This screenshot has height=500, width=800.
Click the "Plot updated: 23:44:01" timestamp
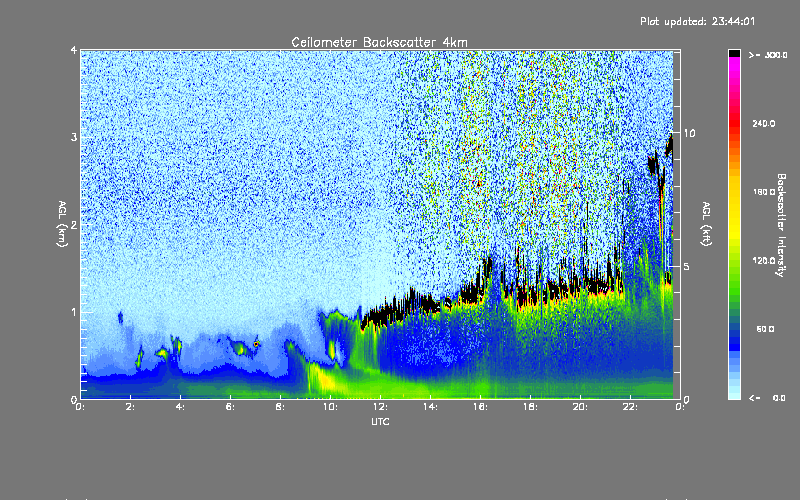tap(697, 21)
